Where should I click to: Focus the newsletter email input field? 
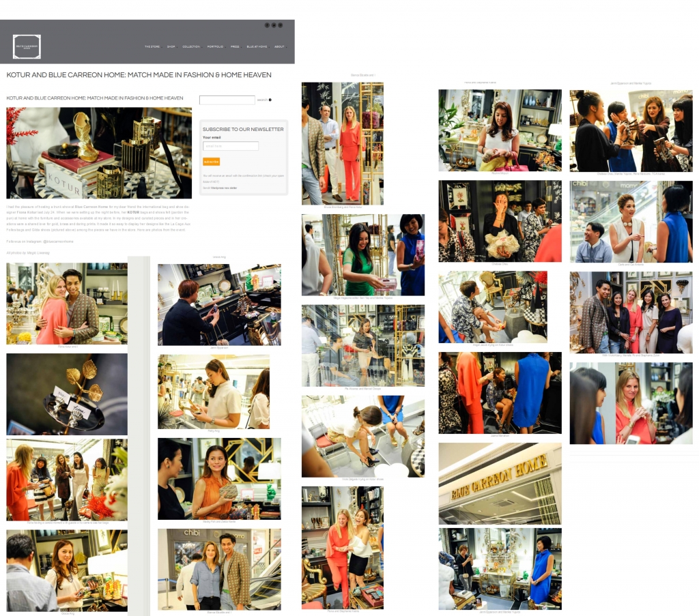pyautogui.click(x=231, y=146)
